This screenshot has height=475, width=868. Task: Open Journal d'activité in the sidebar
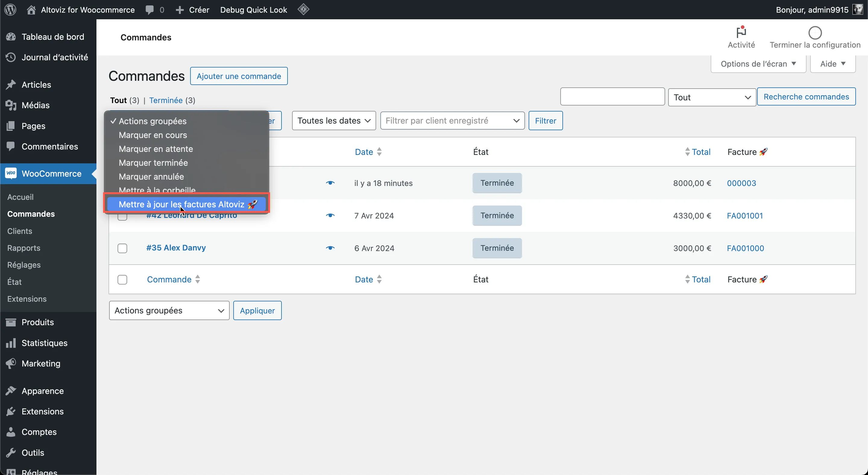click(x=48, y=57)
